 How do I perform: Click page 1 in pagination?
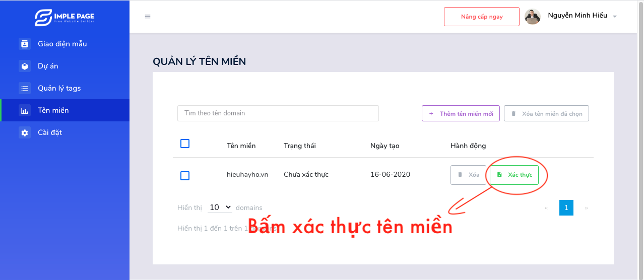(x=566, y=207)
